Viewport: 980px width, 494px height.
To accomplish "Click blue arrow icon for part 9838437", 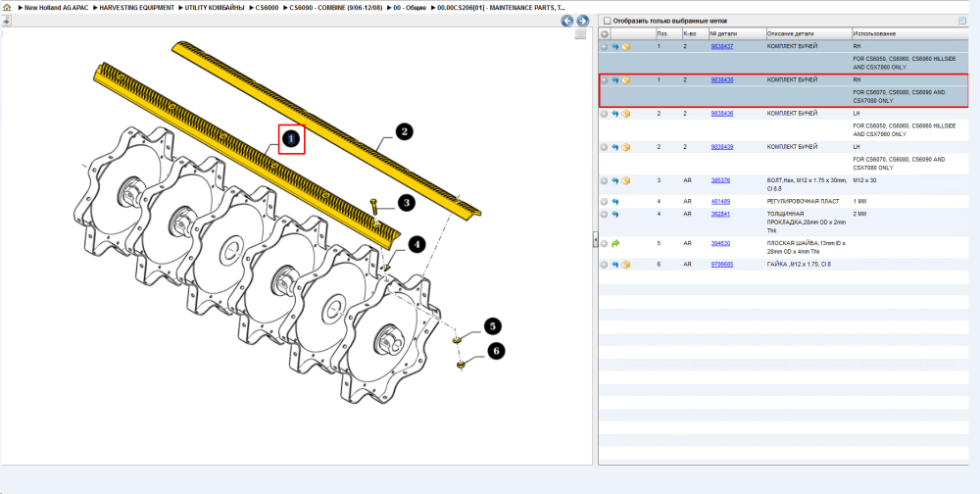I will point(615,47).
